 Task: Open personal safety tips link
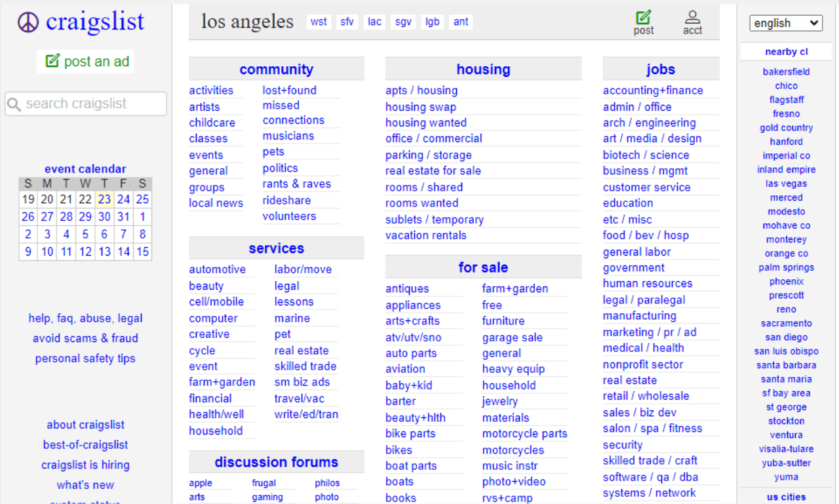point(85,359)
